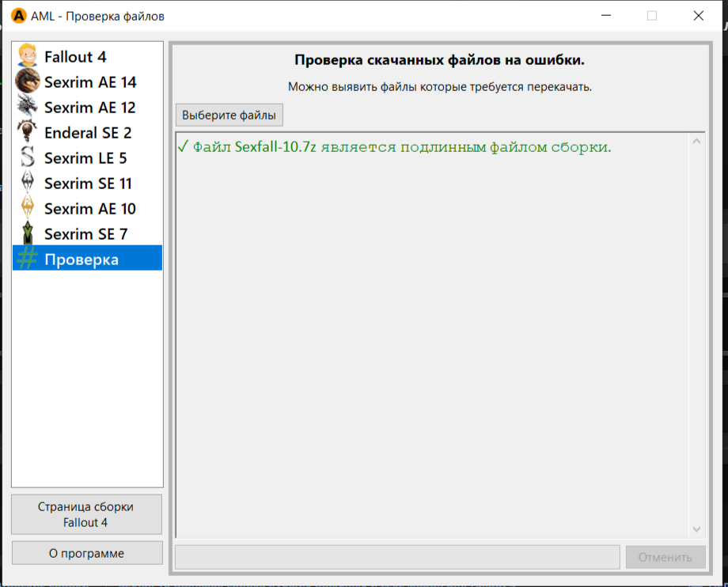Image resolution: width=728 pixels, height=587 pixels.
Task: Click the Sexrim AE 12 wolf icon
Action: click(x=27, y=108)
